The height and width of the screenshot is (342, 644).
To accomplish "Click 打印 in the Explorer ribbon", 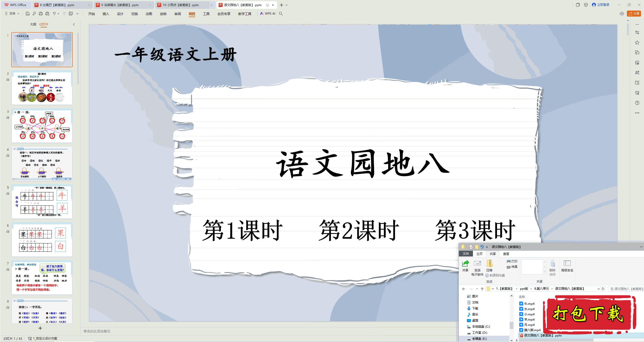I will [x=512, y=261].
